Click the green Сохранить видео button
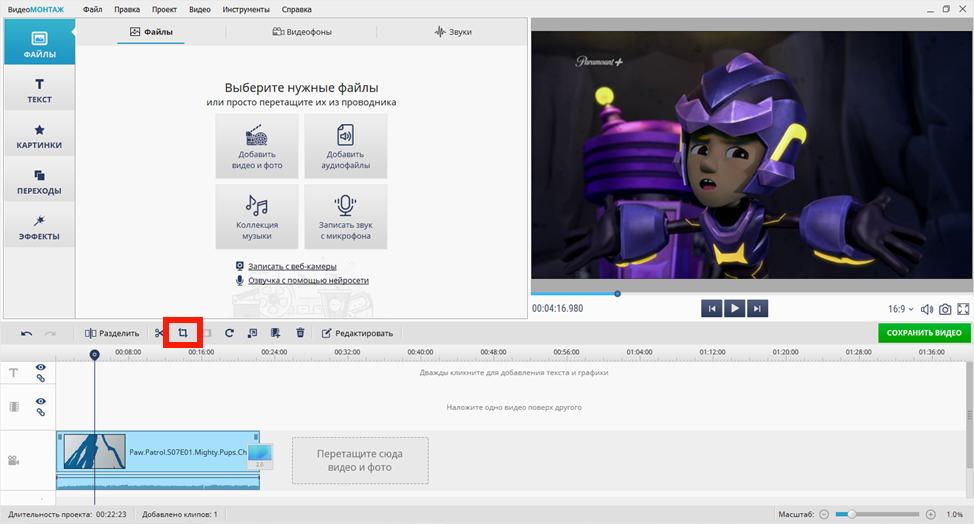This screenshot has width=974, height=524. click(x=924, y=333)
